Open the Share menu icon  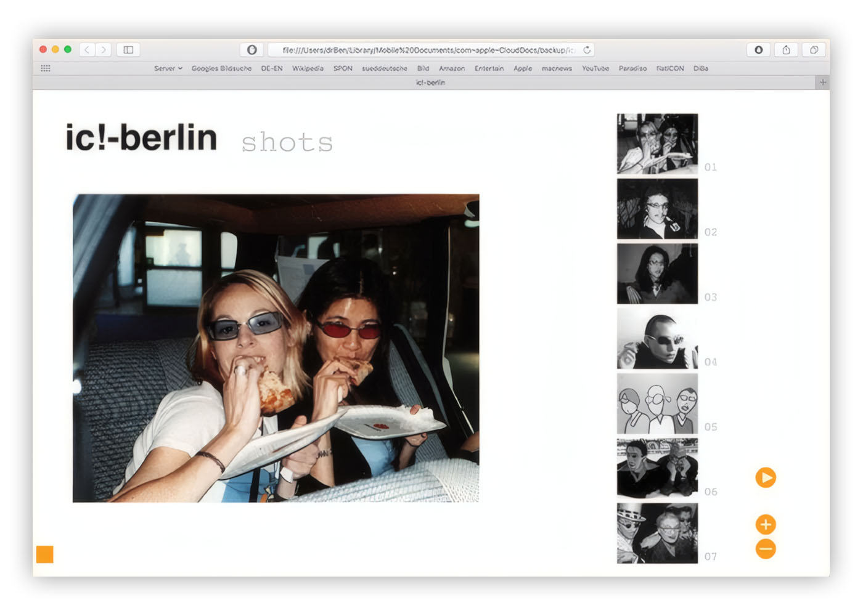tap(786, 50)
